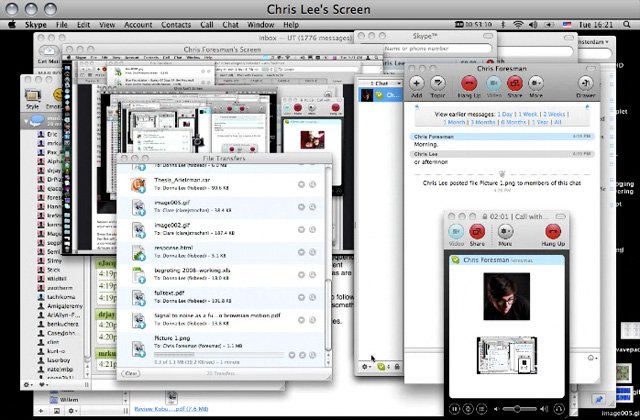Open the Window menu

click(x=260, y=24)
